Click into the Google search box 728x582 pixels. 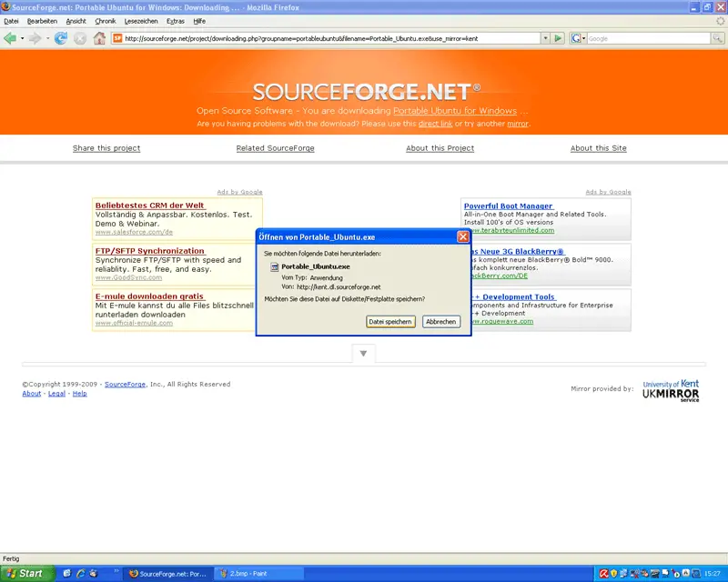(x=649, y=38)
